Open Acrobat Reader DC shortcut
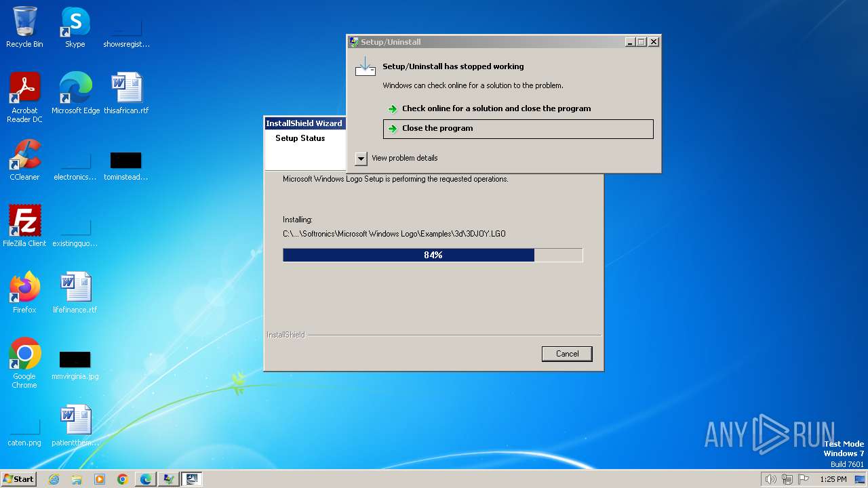Image resolution: width=868 pixels, height=488 pixels. click(24, 98)
